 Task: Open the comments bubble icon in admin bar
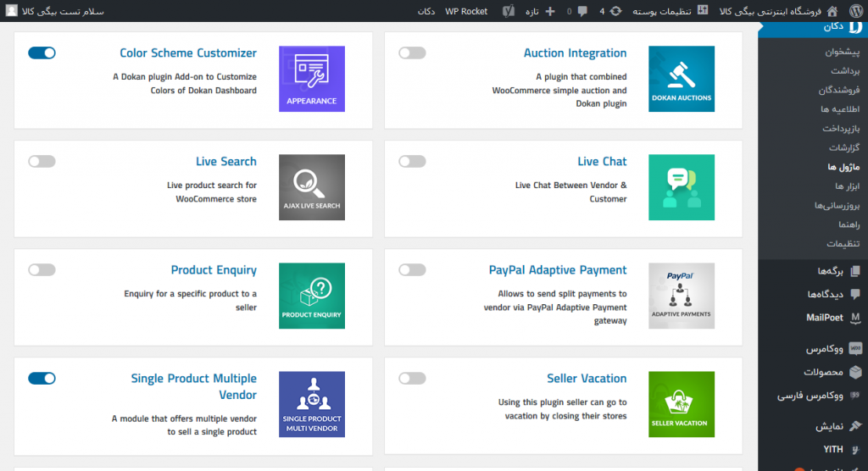tap(582, 11)
